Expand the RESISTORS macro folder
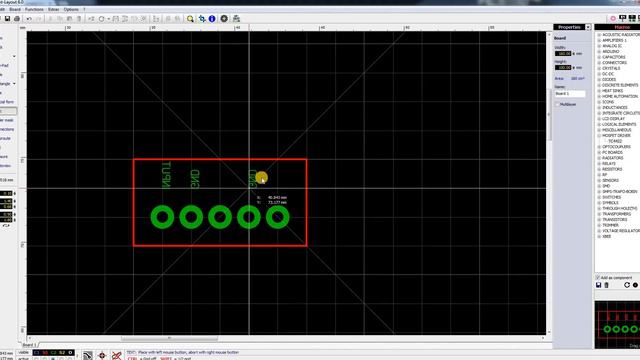Screen dimensions: 640x360 tap(599, 169)
